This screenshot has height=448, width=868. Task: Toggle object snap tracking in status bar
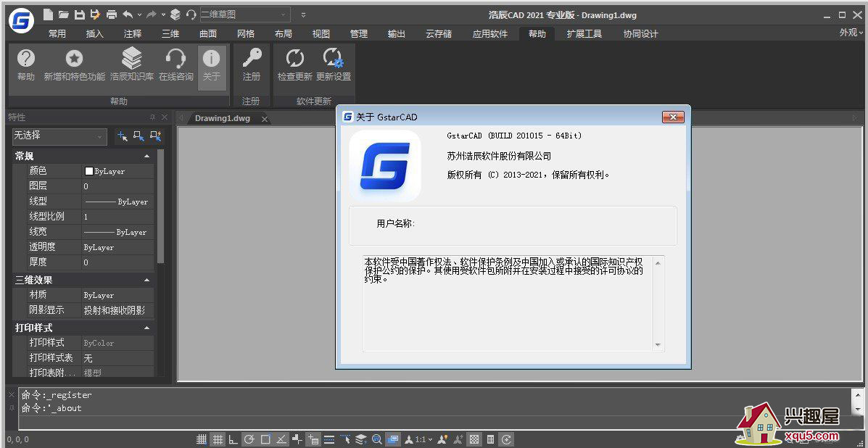(281, 440)
